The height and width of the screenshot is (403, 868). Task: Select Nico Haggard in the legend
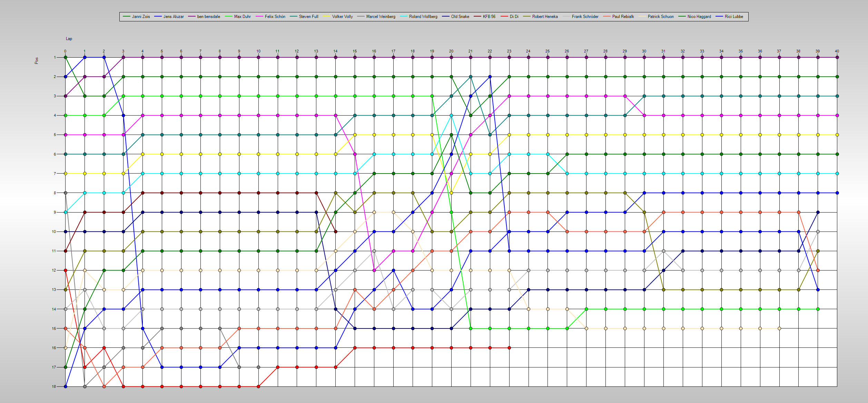coord(694,17)
